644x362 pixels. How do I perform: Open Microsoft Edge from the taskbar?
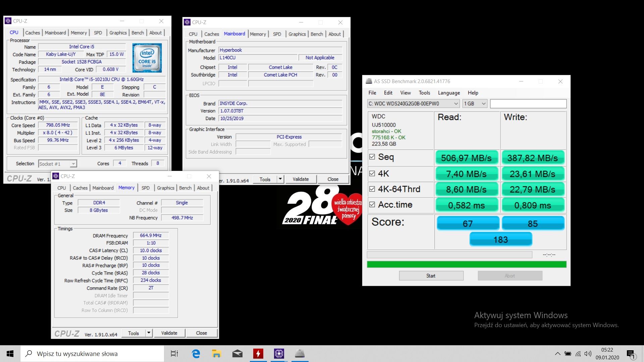(196, 354)
